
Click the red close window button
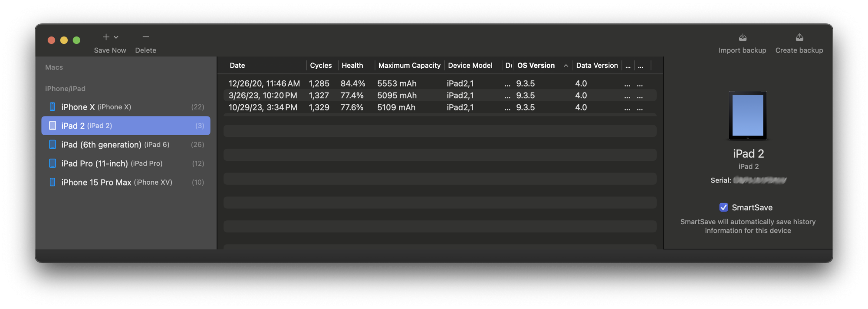tap(51, 40)
